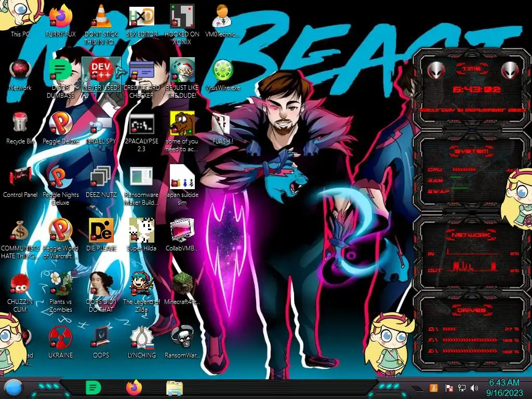Click the SYSTEM widget header
This screenshot has height=399, width=532.
tap(472, 151)
